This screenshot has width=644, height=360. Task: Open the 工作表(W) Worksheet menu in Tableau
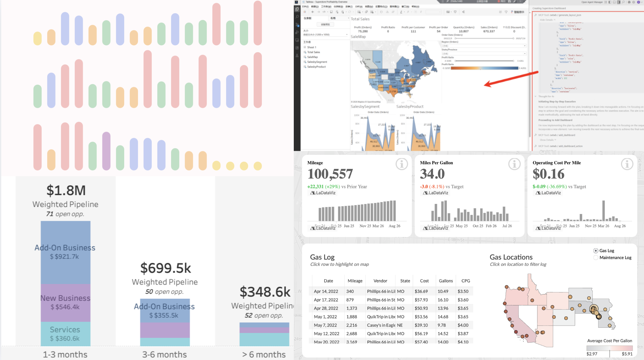(x=326, y=6)
